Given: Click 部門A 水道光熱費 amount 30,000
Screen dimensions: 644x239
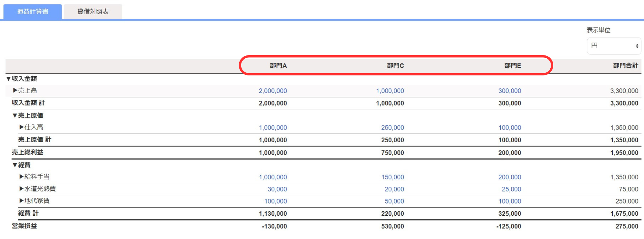Looking at the screenshot, I should click(x=277, y=189).
